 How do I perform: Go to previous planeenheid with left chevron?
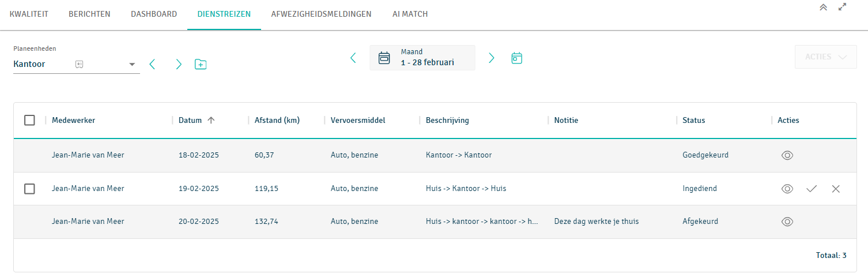[x=152, y=64]
